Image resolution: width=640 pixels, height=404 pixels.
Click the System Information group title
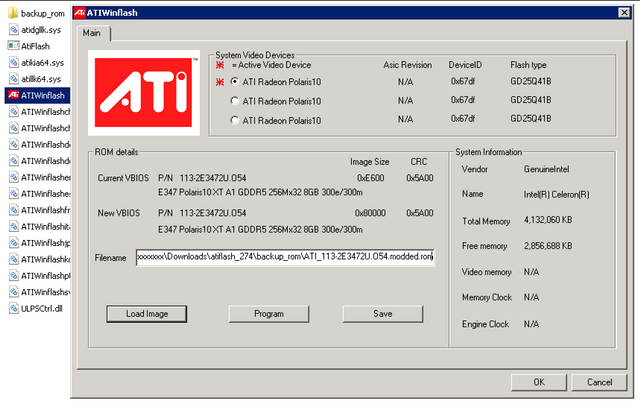click(x=489, y=152)
